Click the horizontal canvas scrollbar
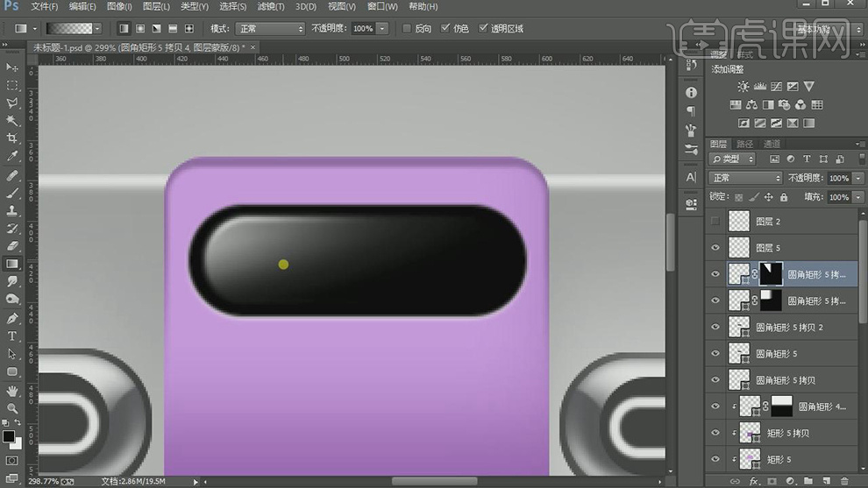 click(435, 481)
